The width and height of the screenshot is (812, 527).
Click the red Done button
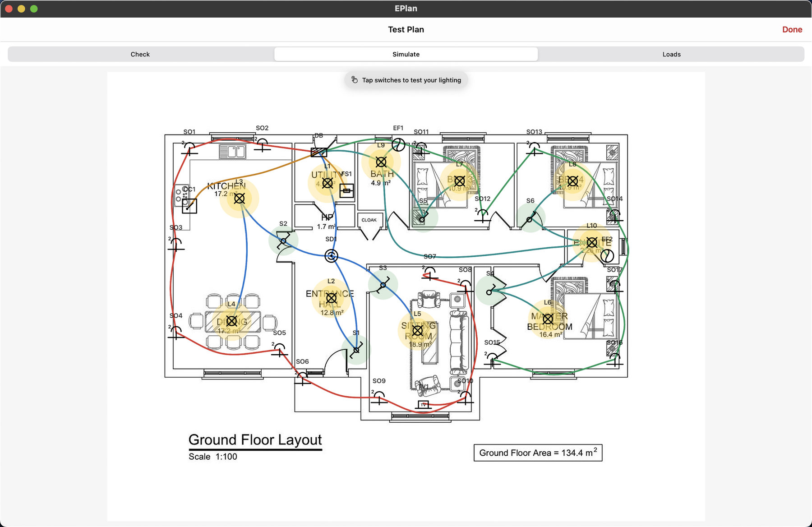point(792,29)
